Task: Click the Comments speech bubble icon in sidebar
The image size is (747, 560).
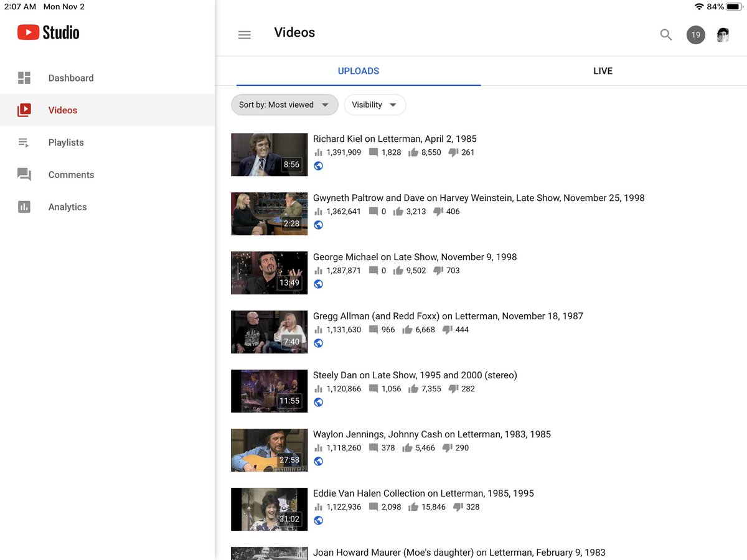Action: click(24, 175)
